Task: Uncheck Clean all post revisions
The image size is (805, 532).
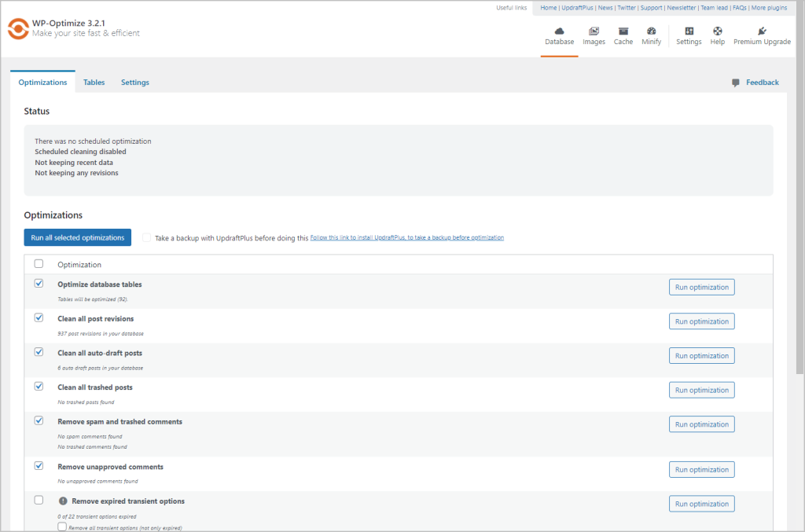Action: click(39, 317)
